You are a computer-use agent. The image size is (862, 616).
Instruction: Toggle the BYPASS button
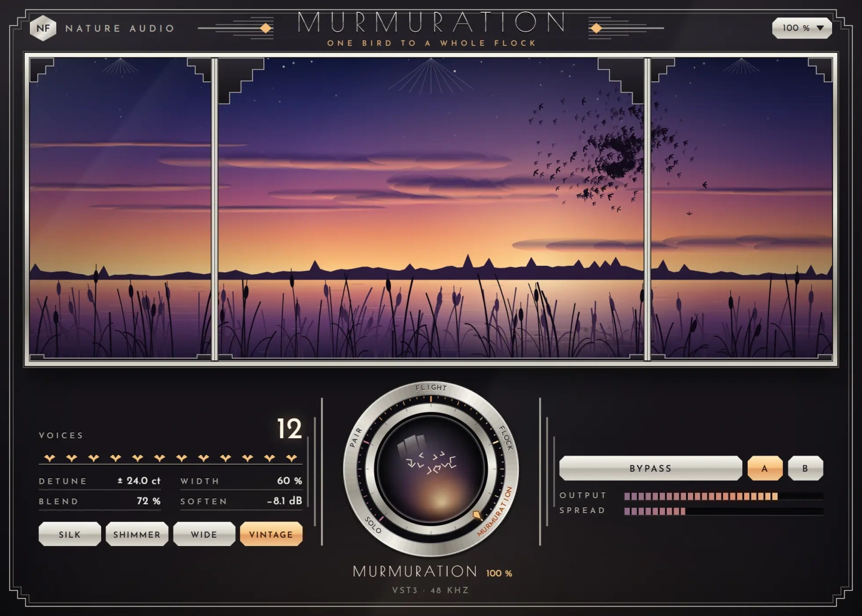651,468
